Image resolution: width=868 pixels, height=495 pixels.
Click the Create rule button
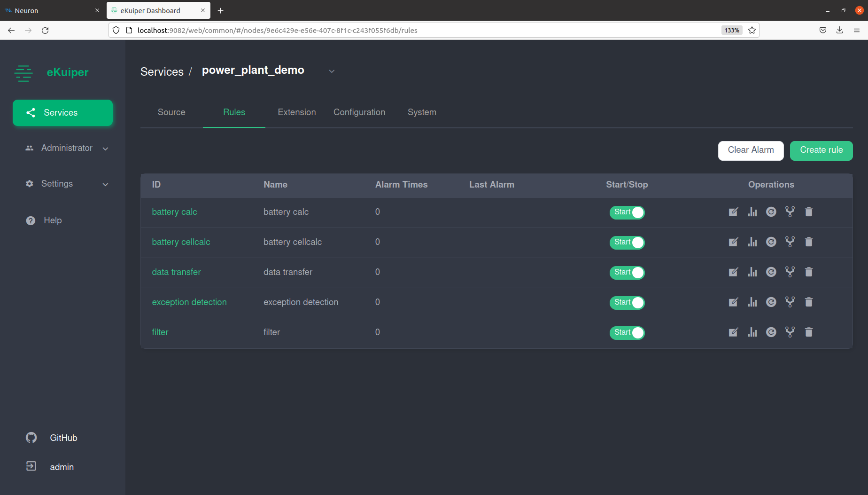tap(821, 150)
